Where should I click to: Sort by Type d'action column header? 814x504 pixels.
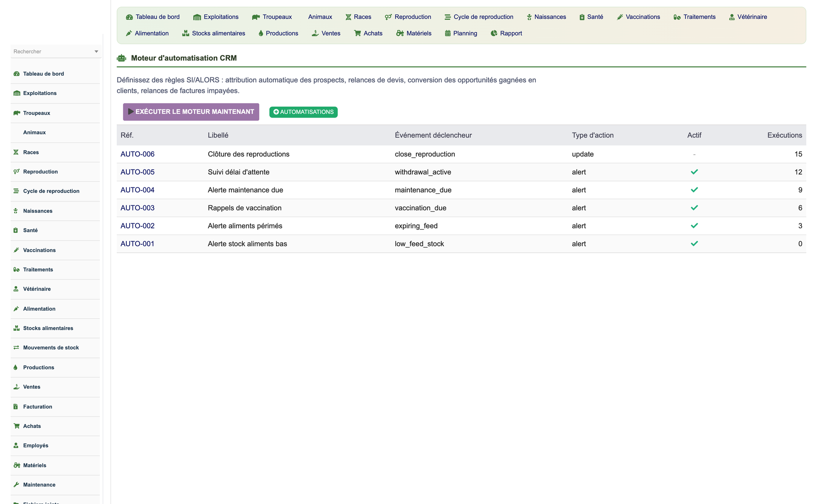click(x=593, y=136)
